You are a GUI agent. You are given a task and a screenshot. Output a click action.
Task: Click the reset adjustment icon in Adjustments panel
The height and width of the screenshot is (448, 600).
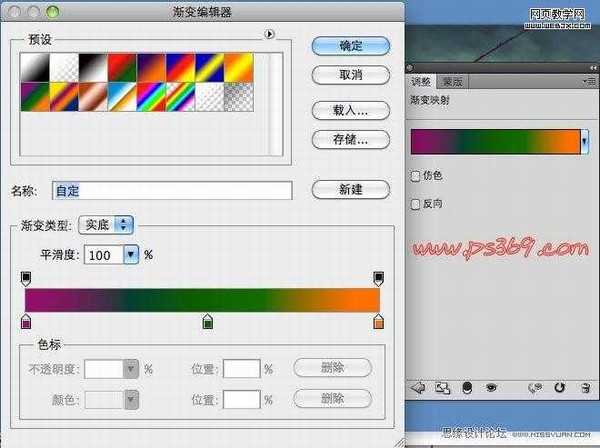(x=558, y=387)
